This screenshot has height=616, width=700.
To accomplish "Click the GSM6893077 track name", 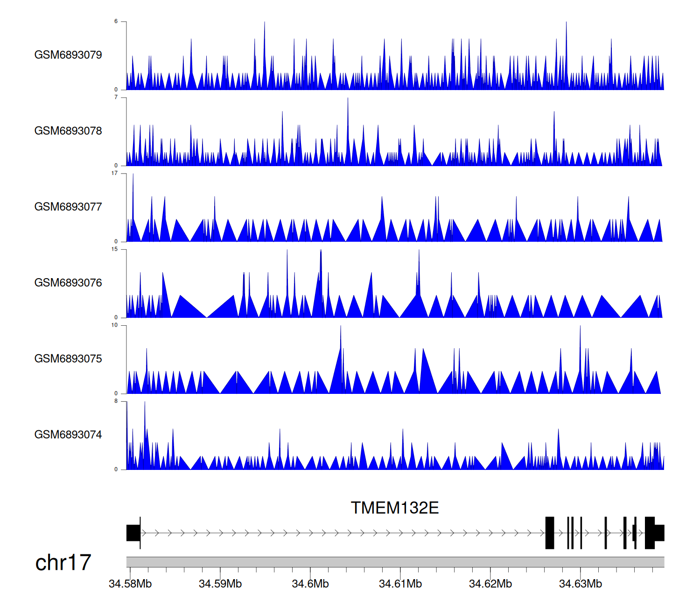I will click(x=68, y=207).
